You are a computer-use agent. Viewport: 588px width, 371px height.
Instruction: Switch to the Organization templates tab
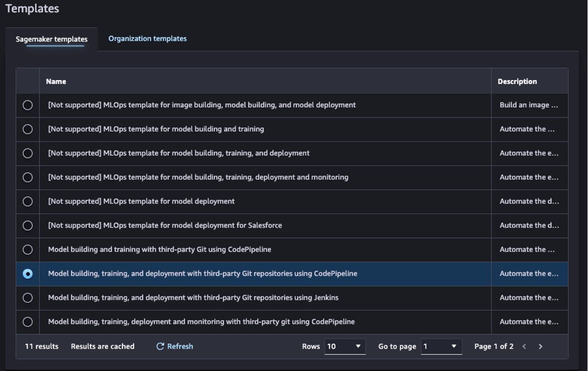147,38
